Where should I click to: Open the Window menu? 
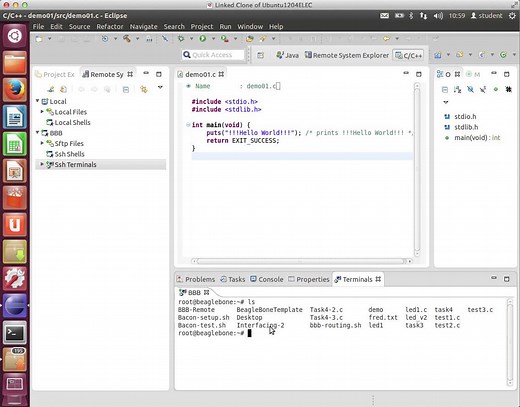point(250,26)
